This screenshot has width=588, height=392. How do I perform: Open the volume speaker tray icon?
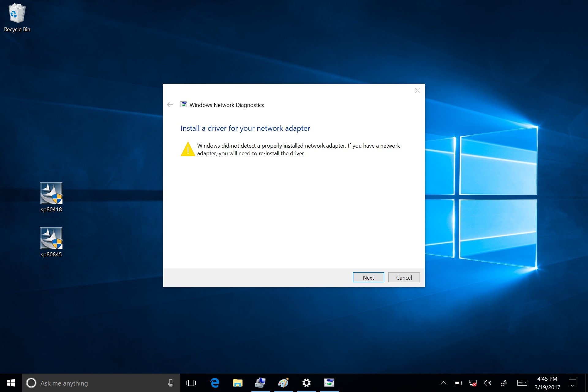click(x=487, y=383)
